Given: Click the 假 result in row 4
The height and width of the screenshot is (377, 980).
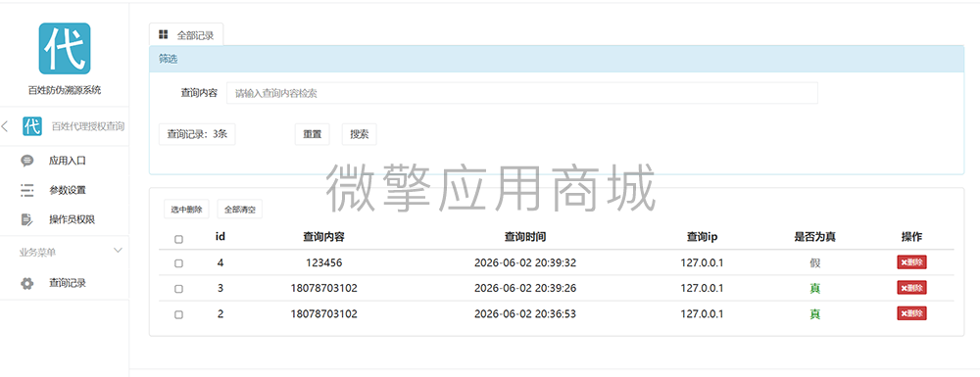Looking at the screenshot, I should [815, 263].
